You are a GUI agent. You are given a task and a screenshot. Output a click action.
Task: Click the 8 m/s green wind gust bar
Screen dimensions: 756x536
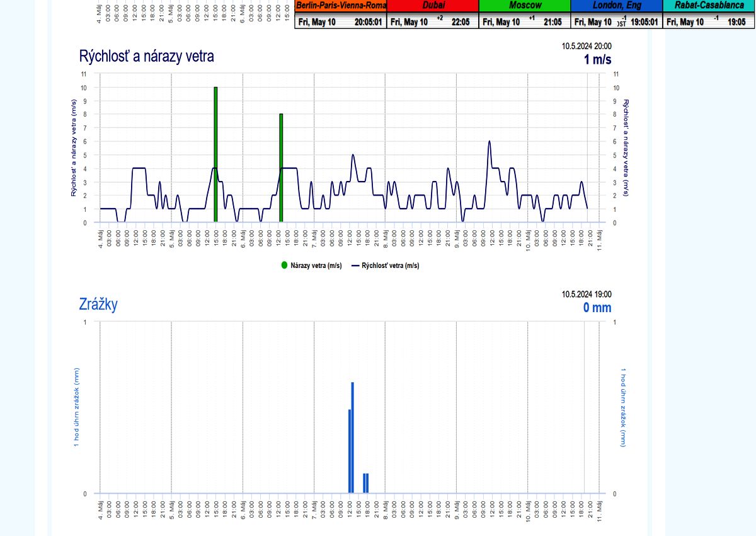click(x=281, y=168)
